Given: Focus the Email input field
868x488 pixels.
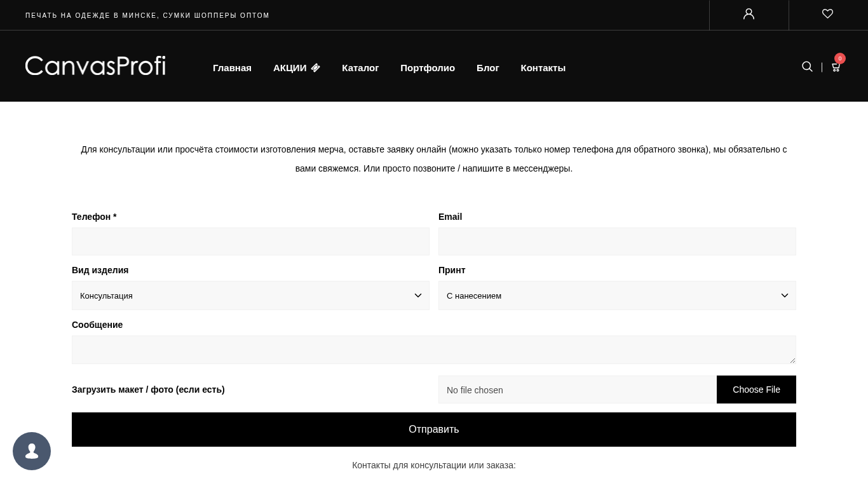Looking at the screenshot, I should click(x=617, y=241).
